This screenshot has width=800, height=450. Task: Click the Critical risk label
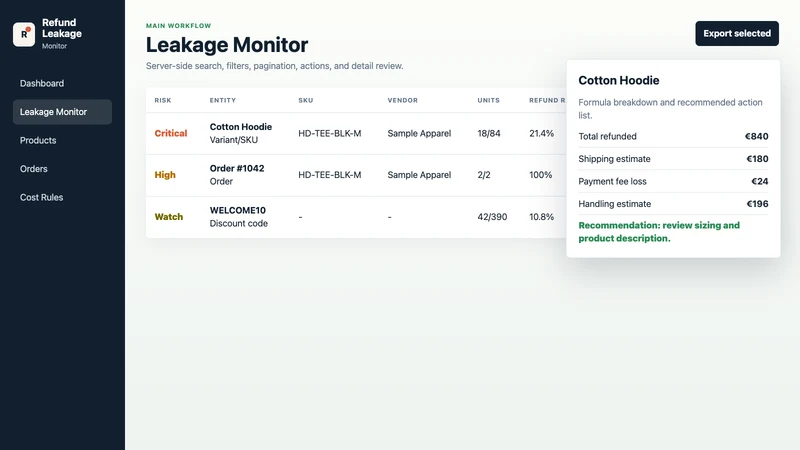(x=171, y=133)
